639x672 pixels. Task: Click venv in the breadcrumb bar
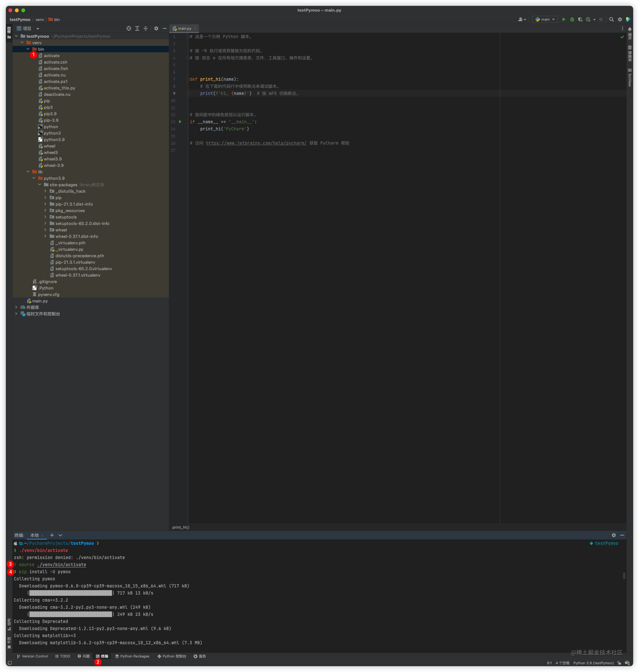click(x=39, y=19)
